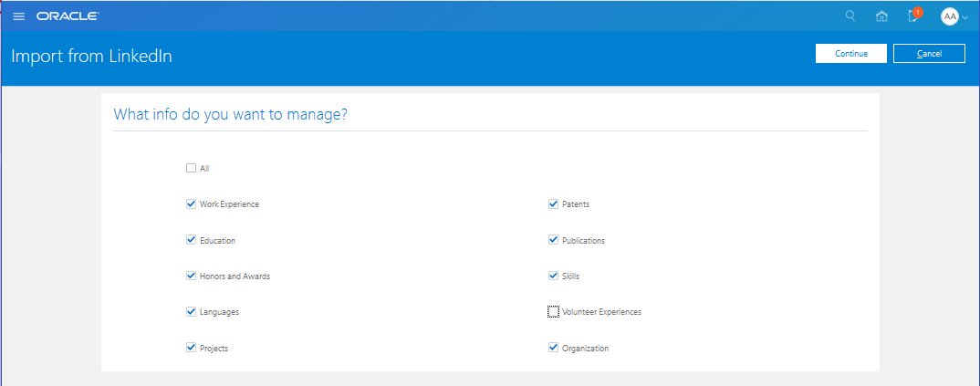Check the All checkbox

(x=191, y=168)
